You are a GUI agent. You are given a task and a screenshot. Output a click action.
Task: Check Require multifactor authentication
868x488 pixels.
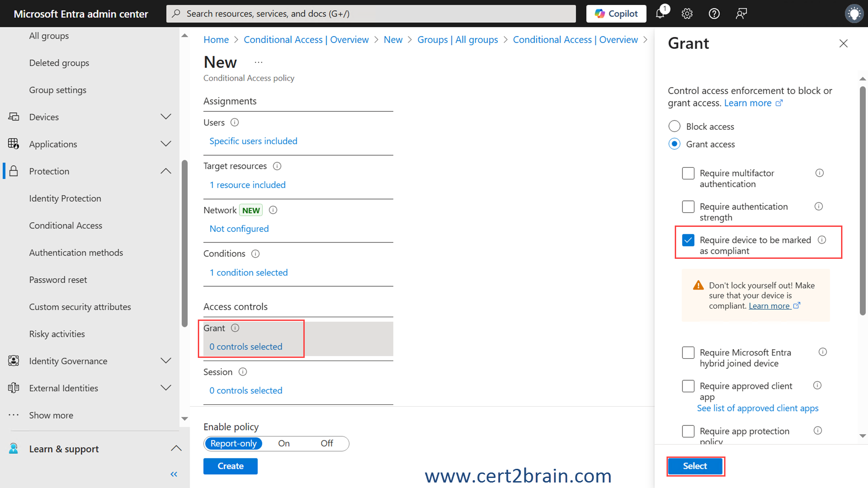tap(688, 173)
